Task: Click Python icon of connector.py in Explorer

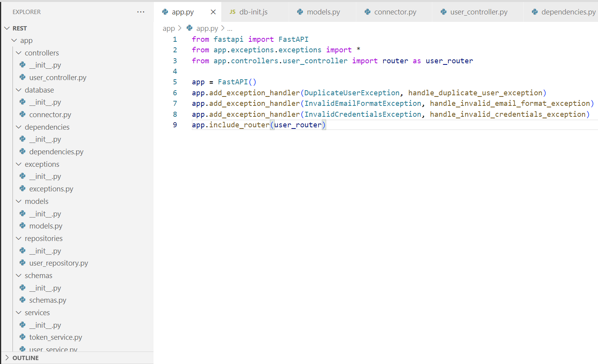Action: pyautogui.click(x=23, y=114)
